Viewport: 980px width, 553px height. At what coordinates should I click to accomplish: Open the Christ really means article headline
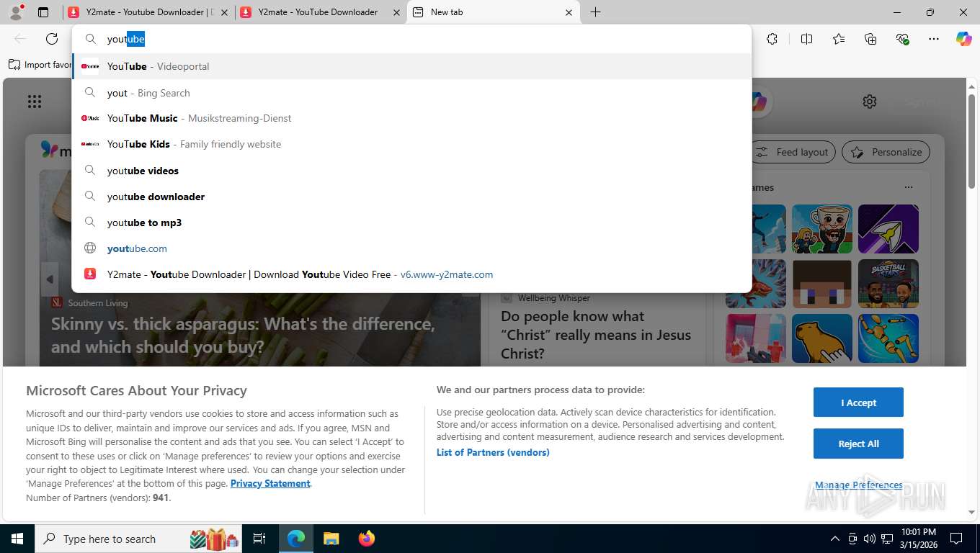596,335
